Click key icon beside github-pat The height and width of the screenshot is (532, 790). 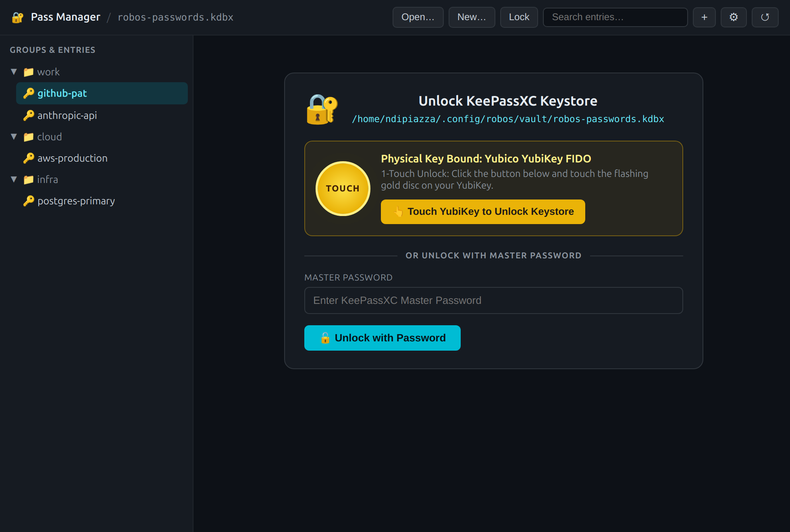tap(29, 94)
